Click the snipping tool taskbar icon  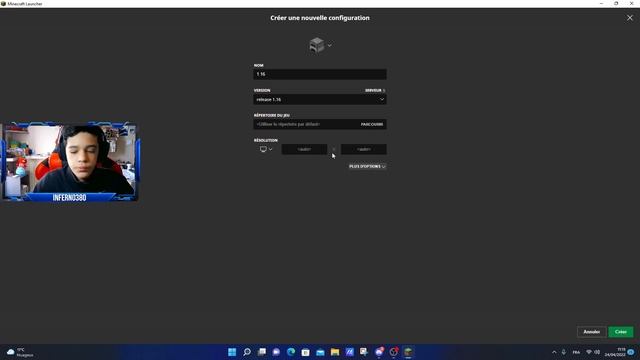[x=364, y=352]
